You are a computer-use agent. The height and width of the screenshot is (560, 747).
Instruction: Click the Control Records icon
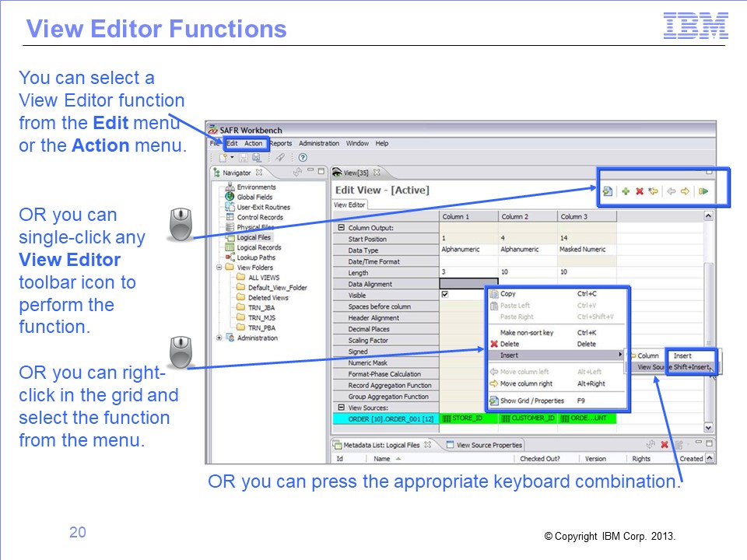pos(230,217)
